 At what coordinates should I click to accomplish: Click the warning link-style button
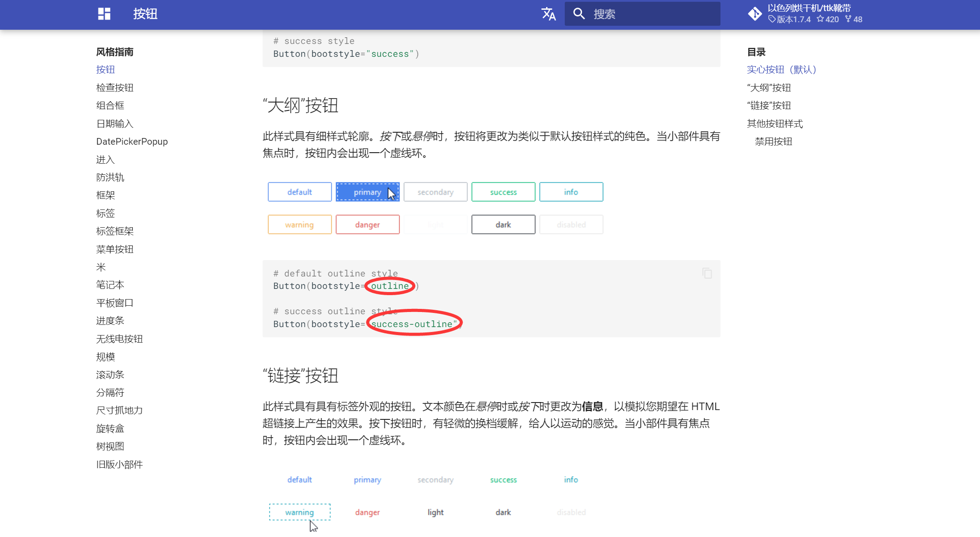299,512
